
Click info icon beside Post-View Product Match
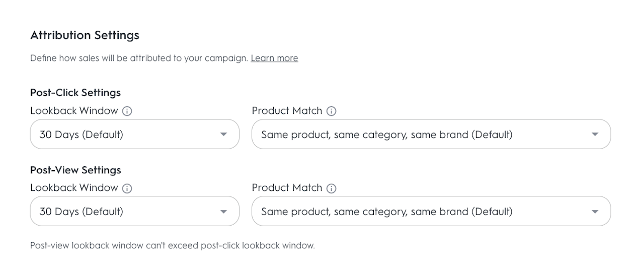[331, 188]
